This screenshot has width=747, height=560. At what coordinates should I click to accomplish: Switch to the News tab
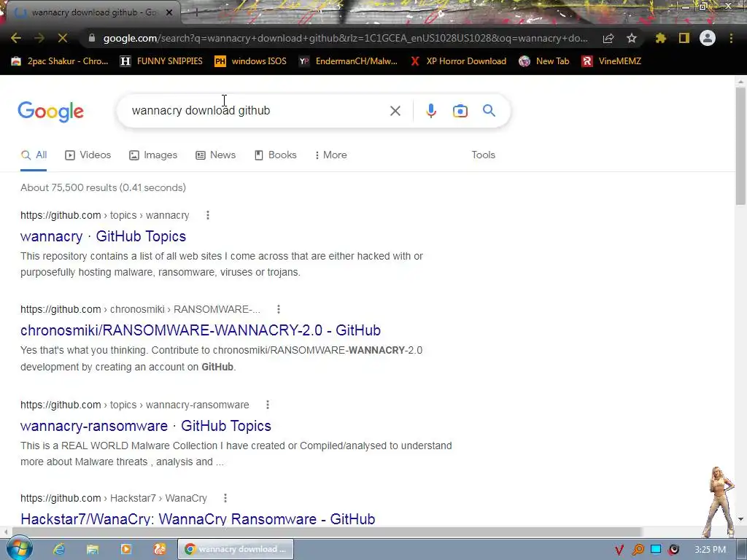(x=216, y=155)
